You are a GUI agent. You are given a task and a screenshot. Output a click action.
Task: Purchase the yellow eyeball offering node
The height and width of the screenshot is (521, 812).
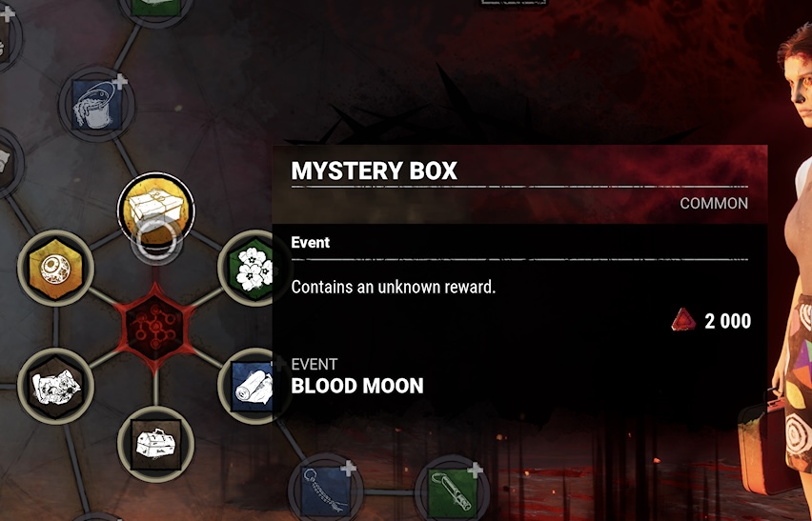55,268
